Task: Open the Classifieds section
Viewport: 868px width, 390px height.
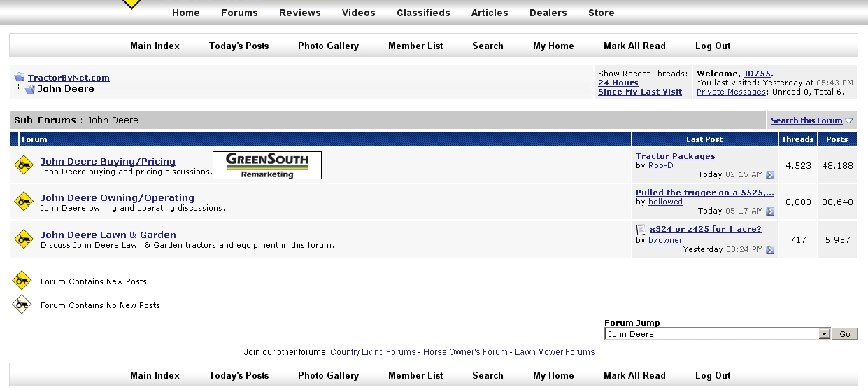Action: (x=424, y=13)
